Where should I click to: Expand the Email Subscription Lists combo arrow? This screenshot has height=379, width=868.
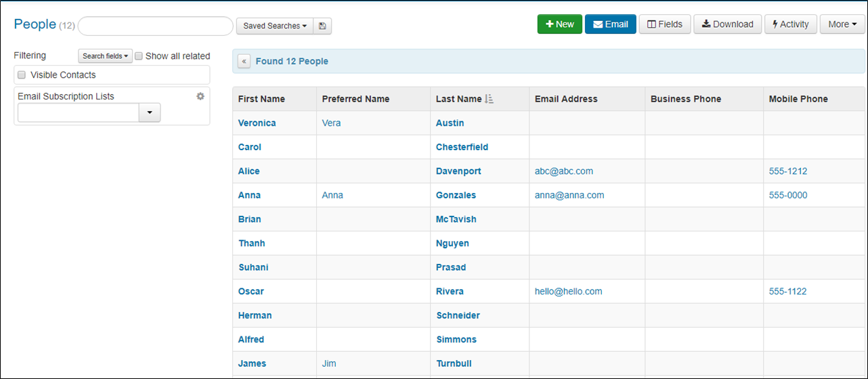point(150,112)
